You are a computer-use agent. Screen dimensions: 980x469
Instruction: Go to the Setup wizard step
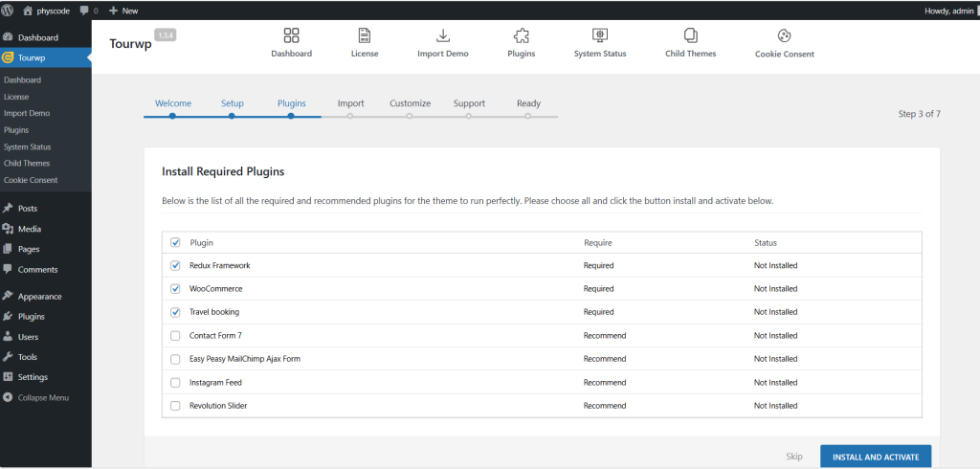[x=233, y=103]
